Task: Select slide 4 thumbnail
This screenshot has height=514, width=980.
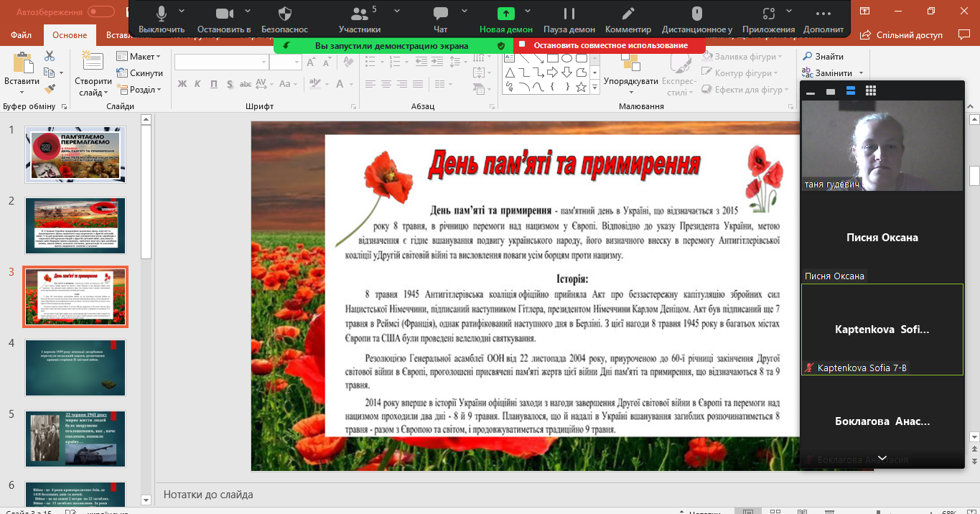Action: (75, 367)
